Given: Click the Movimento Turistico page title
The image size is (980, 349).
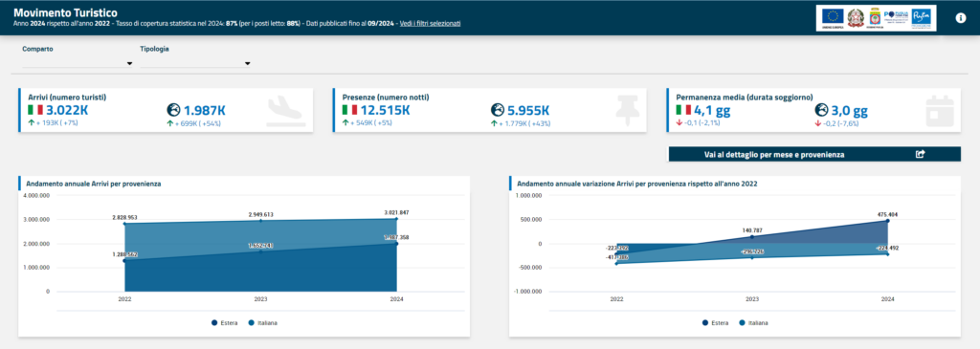Looking at the screenshot, I should coord(66,12).
